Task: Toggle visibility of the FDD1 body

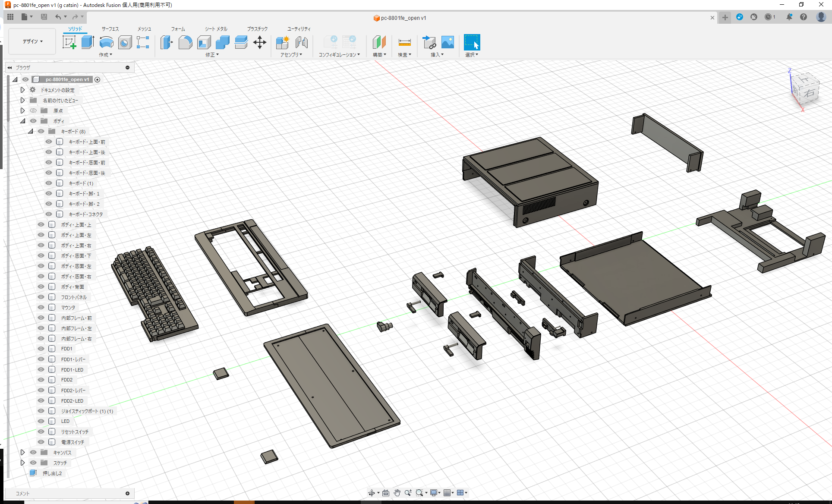Action: (41, 349)
